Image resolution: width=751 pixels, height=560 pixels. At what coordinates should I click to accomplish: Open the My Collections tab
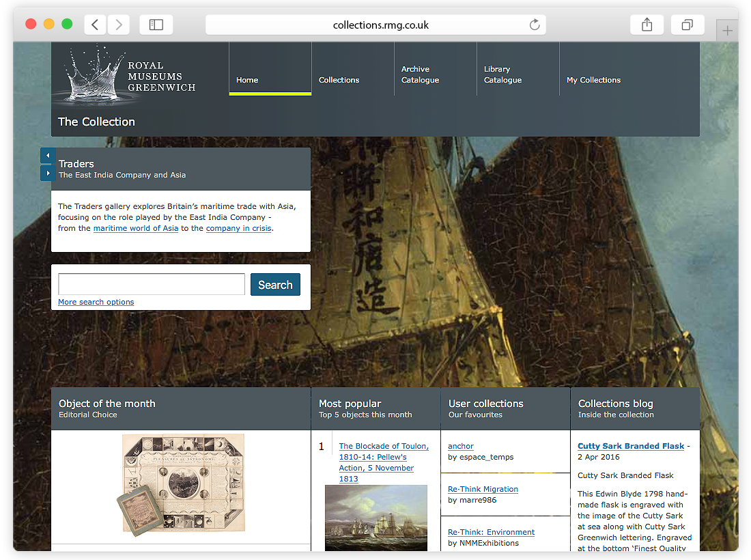(593, 80)
